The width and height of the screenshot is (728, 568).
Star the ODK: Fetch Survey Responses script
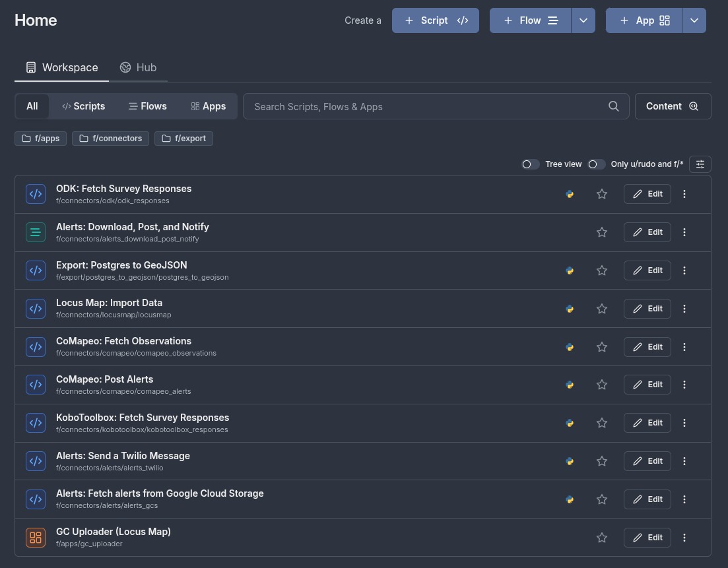click(x=601, y=194)
